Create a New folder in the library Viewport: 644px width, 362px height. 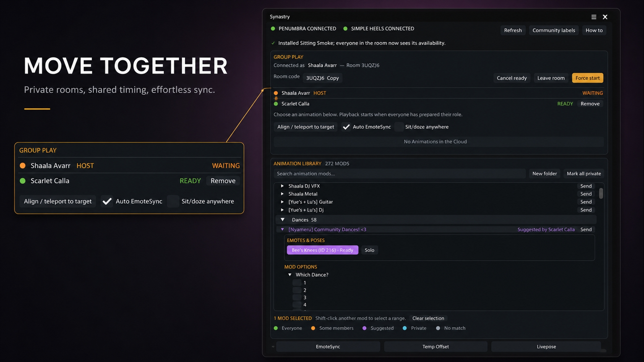click(x=544, y=173)
